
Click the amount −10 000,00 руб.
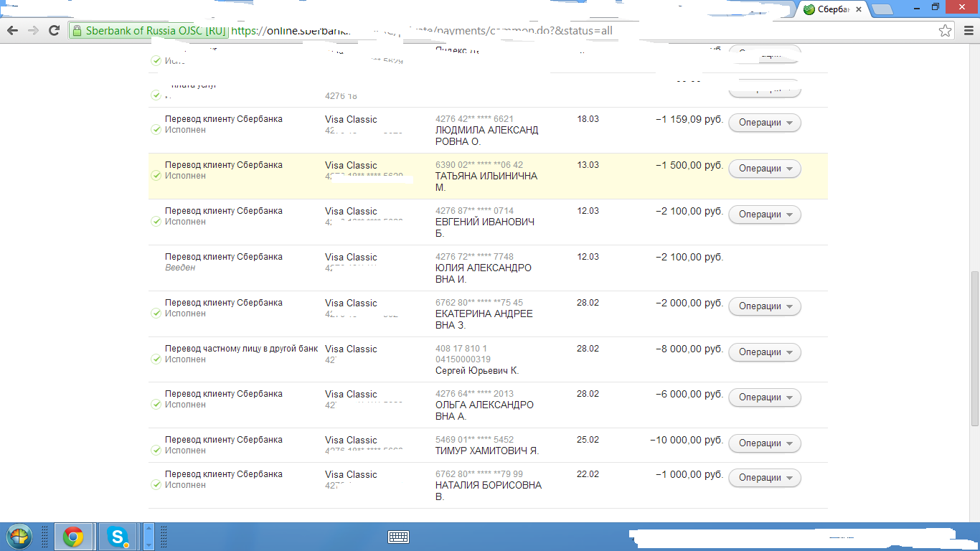pyautogui.click(x=687, y=440)
